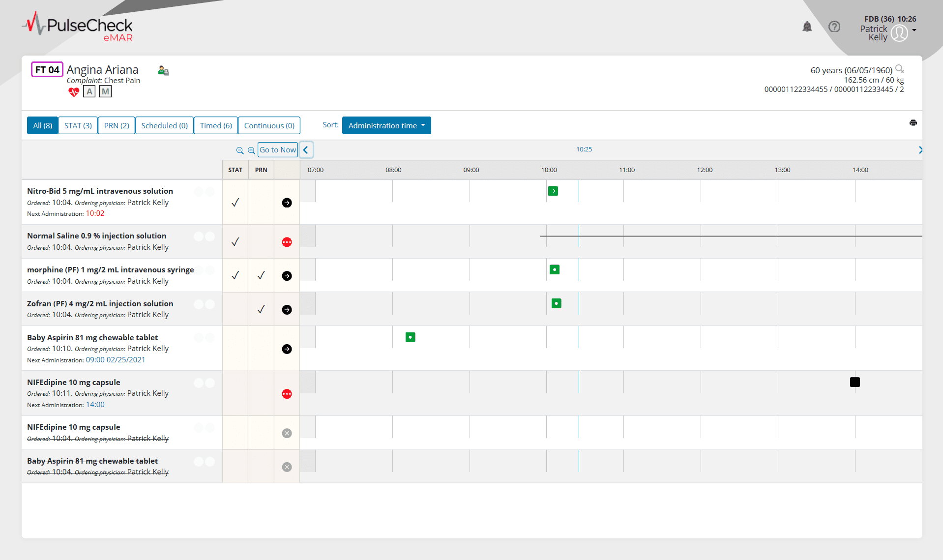Select the Continuous (0) filter tab

point(269,125)
